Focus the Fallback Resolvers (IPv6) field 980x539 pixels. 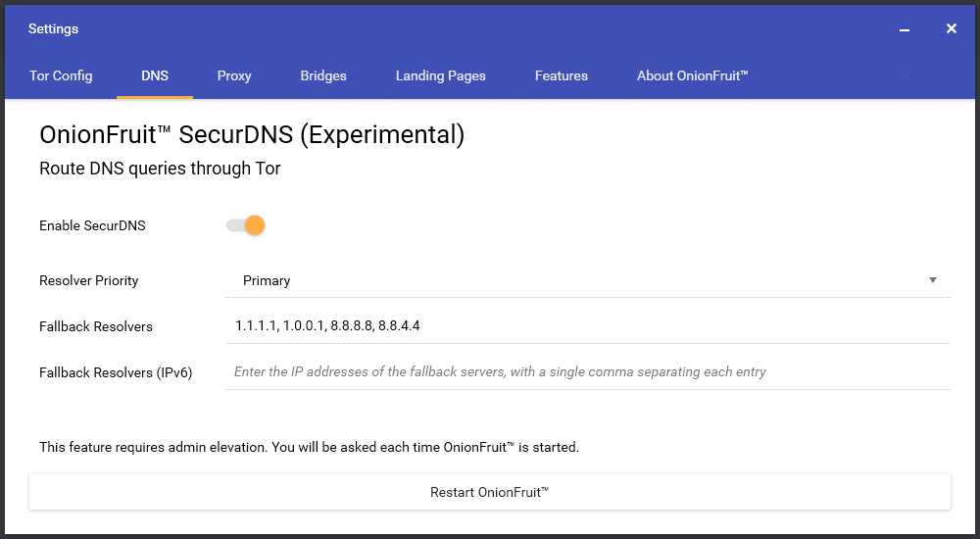click(587, 372)
